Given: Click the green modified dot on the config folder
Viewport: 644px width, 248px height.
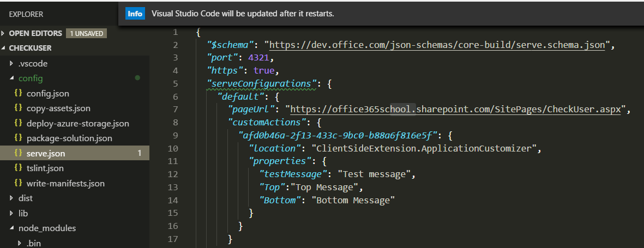Looking at the screenshot, I should 137,77.
